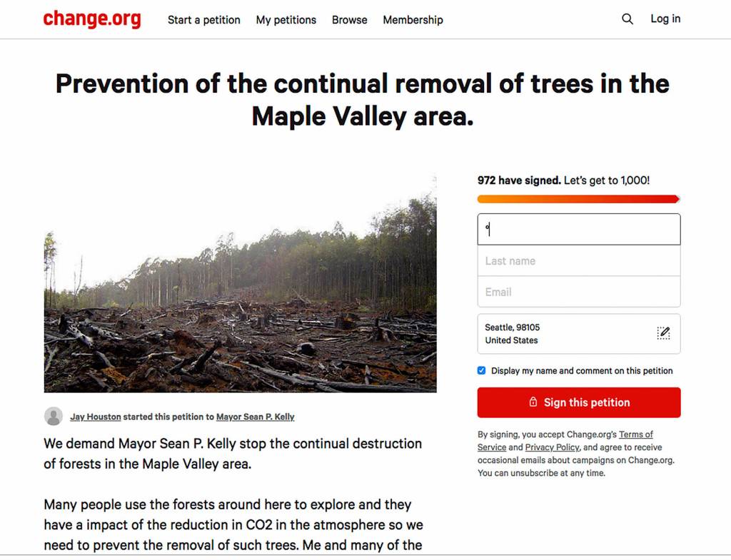Image resolution: width=731 pixels, height=560 pixels.
Task: Open Jay Houston's profile link
Action: pos(96,417)
